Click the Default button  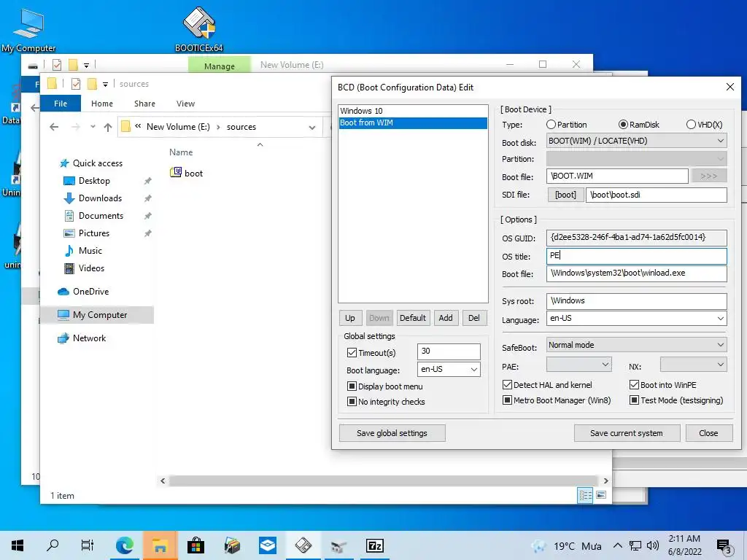tap(413, 318)
